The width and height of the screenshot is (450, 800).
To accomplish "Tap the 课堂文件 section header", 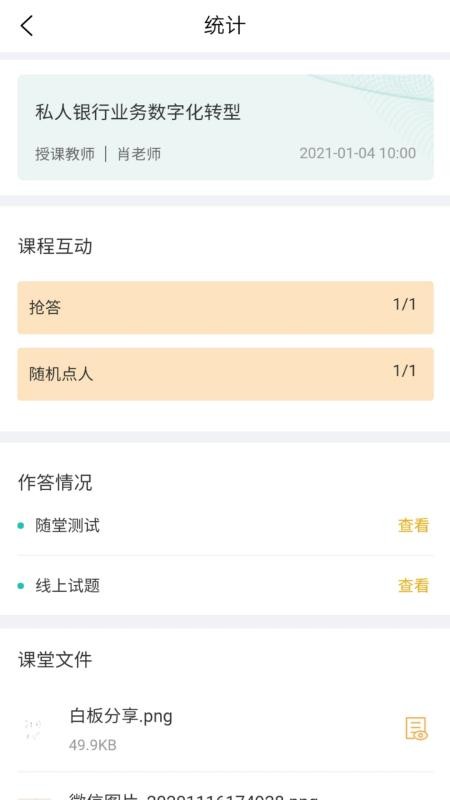I will pos(55,660).
